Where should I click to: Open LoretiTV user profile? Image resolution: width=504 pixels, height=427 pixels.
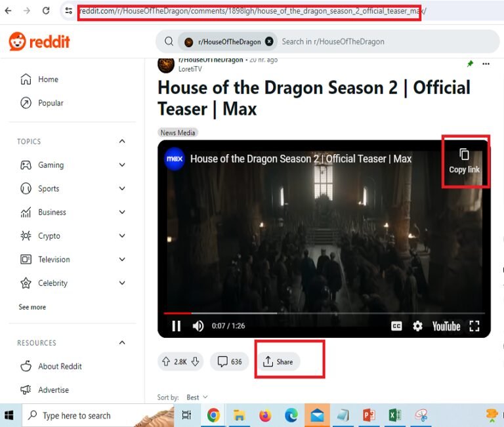(190, 69)
